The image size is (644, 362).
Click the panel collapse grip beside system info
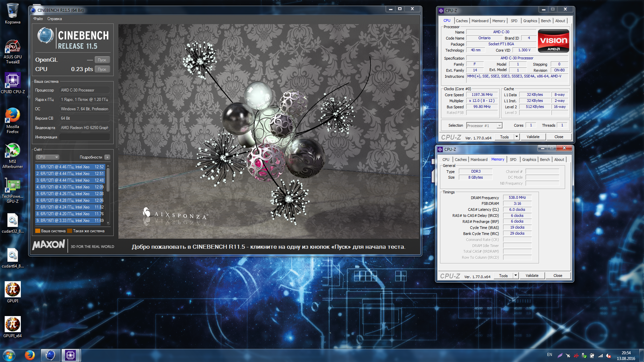[x=116, y=137]
